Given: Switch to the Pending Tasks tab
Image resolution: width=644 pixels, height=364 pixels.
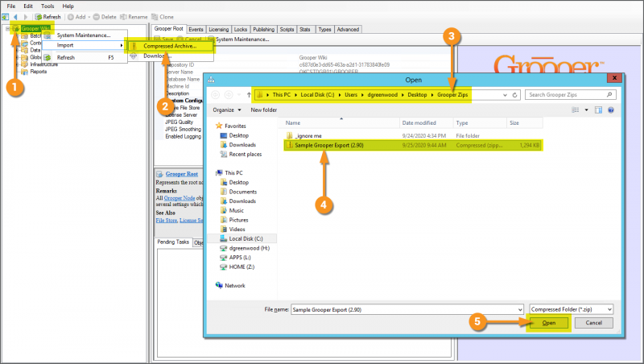Looking at the screenshot, I should pos(173,242).
